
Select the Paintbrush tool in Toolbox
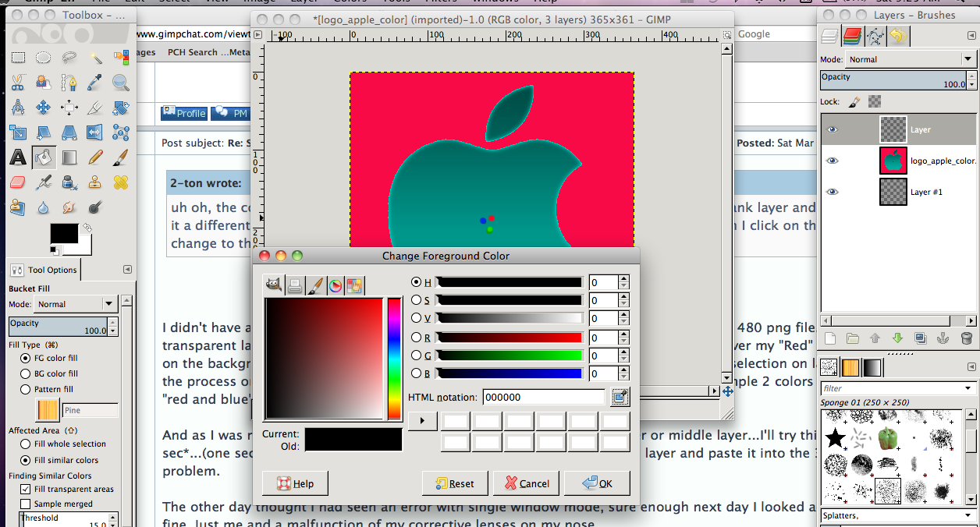[121, 157]
